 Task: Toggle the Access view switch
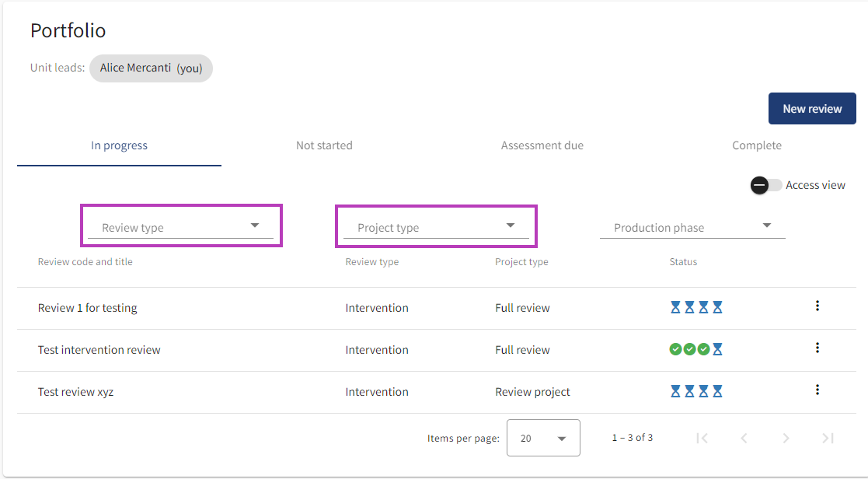tap(765, 185)
